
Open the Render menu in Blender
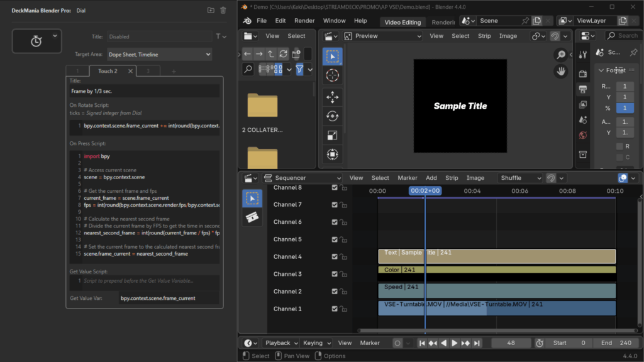(x=304, y=21)
